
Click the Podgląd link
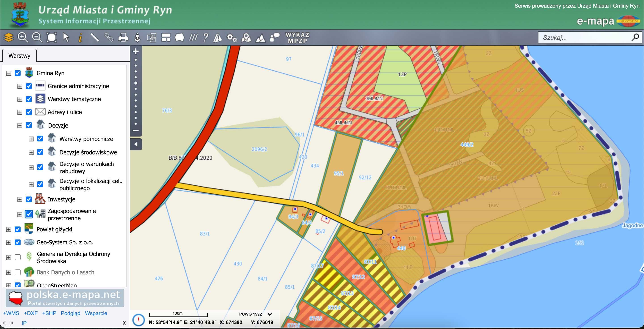pyautogui.click(x=70, y=313)
